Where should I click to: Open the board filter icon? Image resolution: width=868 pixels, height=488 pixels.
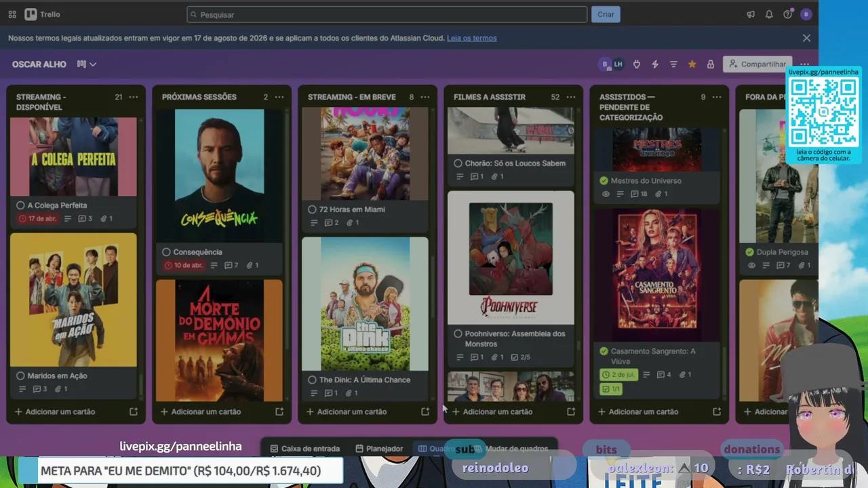click(673, 64)
